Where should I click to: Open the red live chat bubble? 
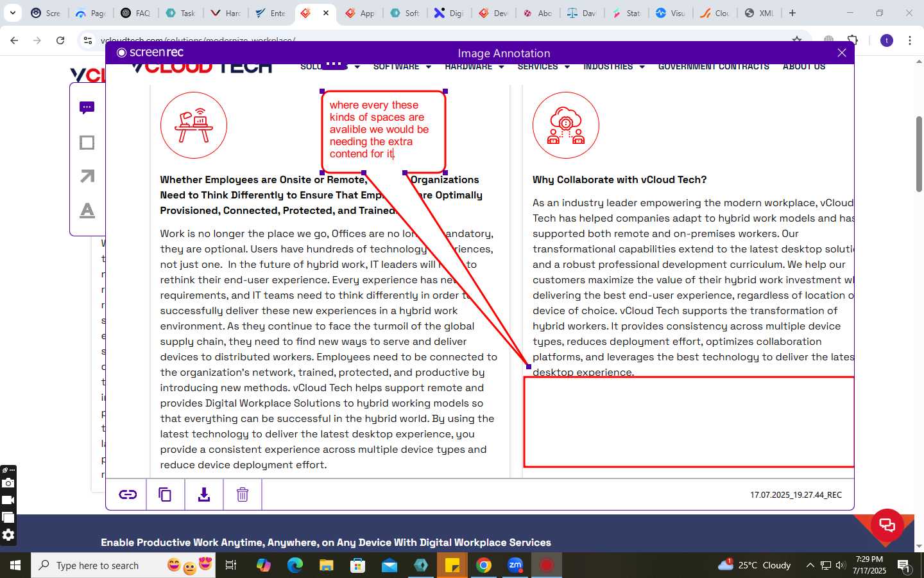(x=887, y=525)
